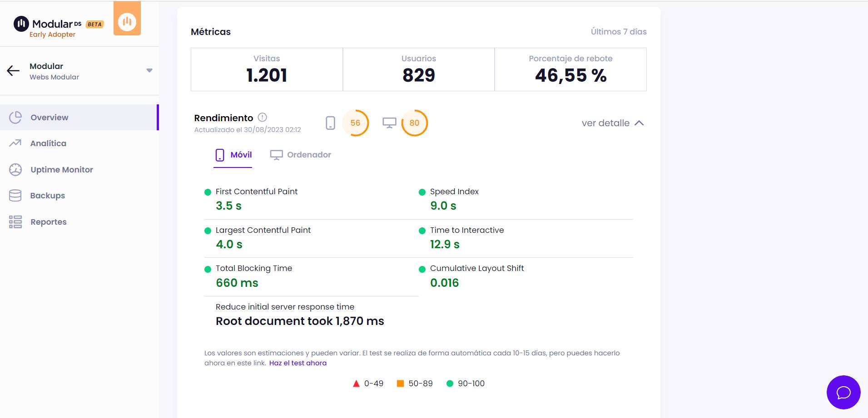Open the Overview section icon
The height and width of the screenshot is (418, 868).
pos(15,117)
